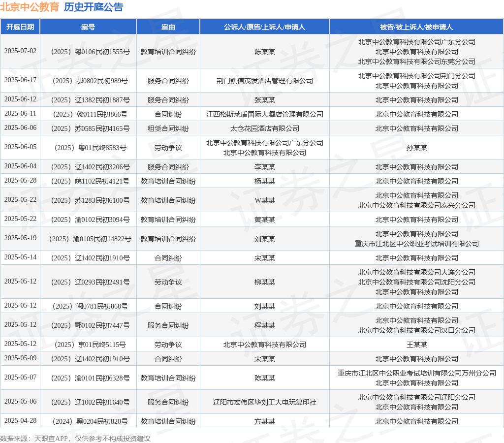Click 北京中公教育科技有限公司荆门分公司 defendant entry
Viewport: 504px width, 443px height.
coord(416,76)
